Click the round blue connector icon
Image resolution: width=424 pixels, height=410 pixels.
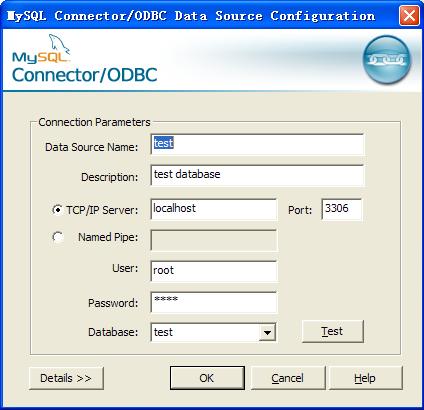387,60
